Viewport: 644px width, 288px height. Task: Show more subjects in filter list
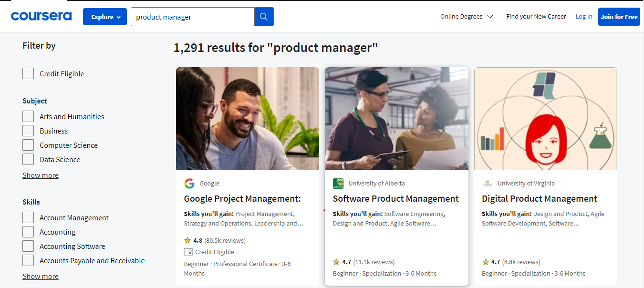41,175
